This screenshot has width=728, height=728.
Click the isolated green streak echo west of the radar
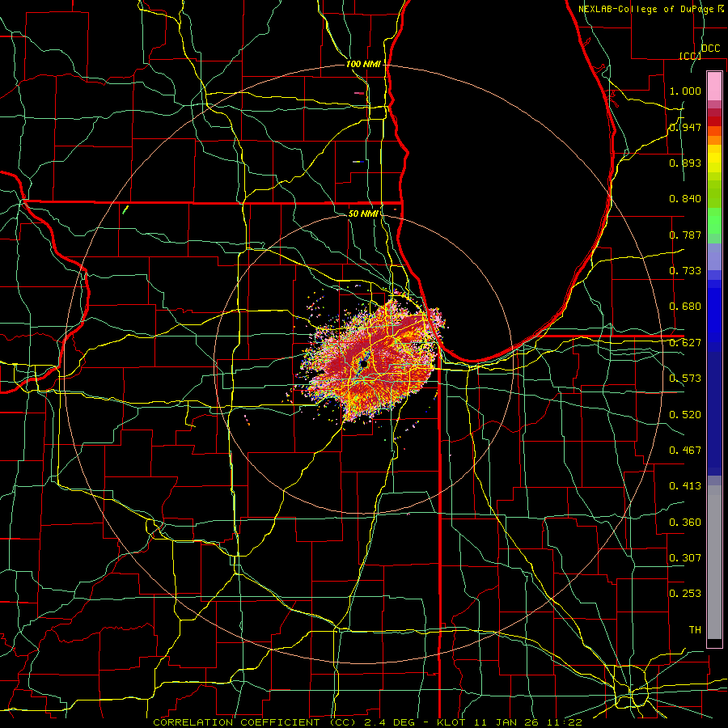125,210
